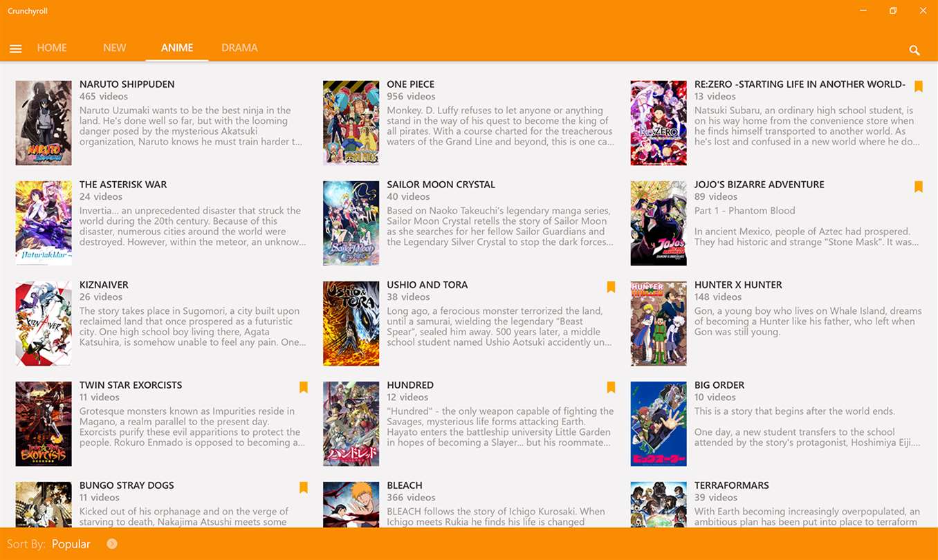Click the HUNTER X HUNTER title
Image resolution: width=938 pixels, height=560 pixels.
click(x=738, y=285)
